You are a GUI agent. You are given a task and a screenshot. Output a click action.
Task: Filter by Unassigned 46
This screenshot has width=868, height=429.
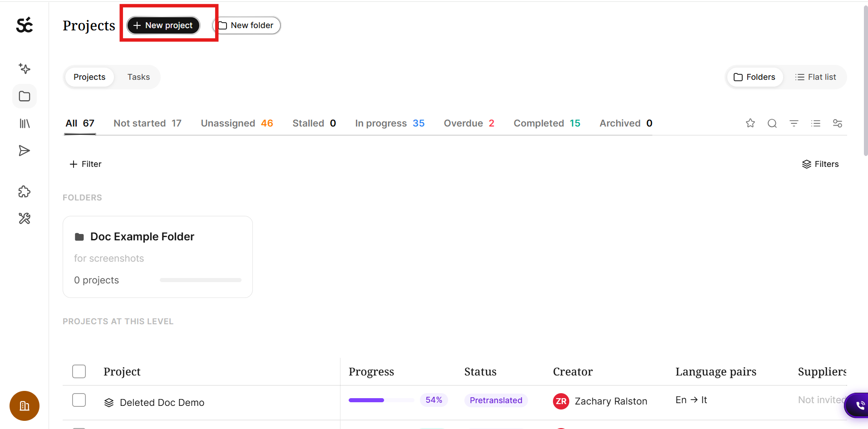(237, 123)
